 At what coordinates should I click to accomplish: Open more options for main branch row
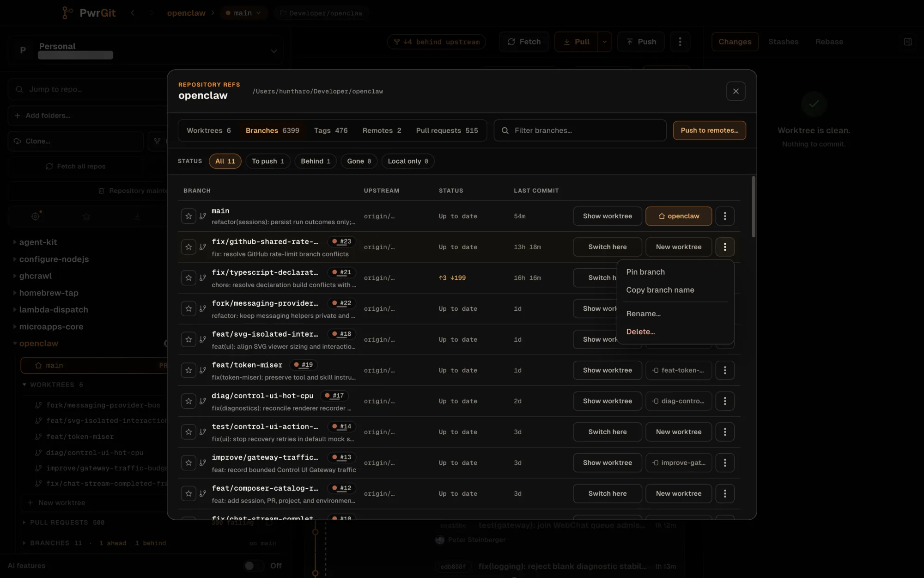coord(725,216)
